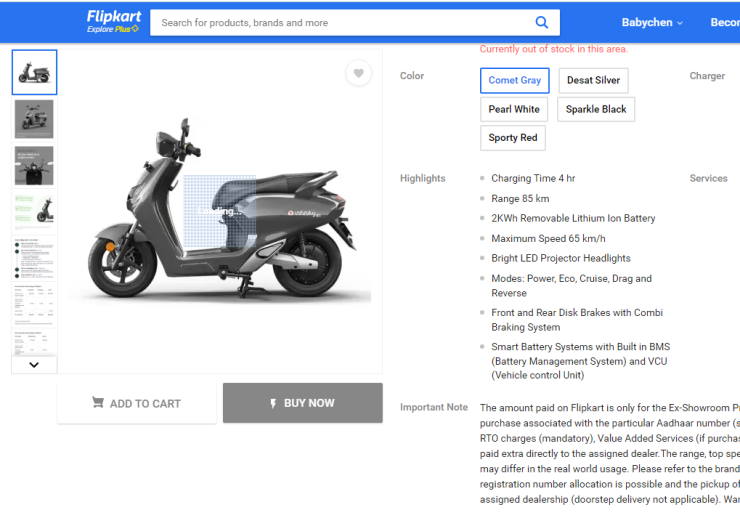Add scooter to wishlist via heart icon

359,73
